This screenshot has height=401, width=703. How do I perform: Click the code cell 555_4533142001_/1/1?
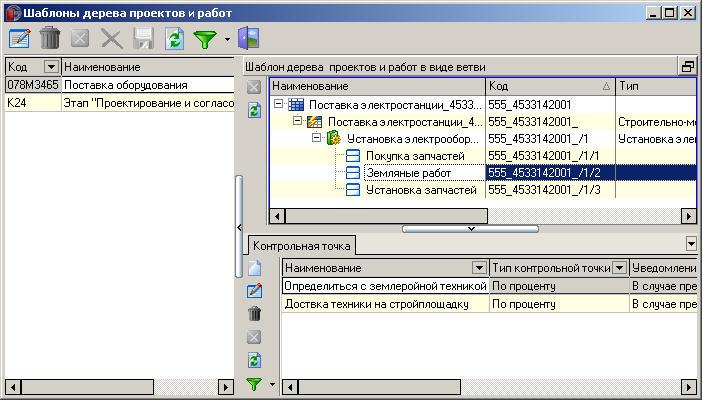tap(551, 156)
